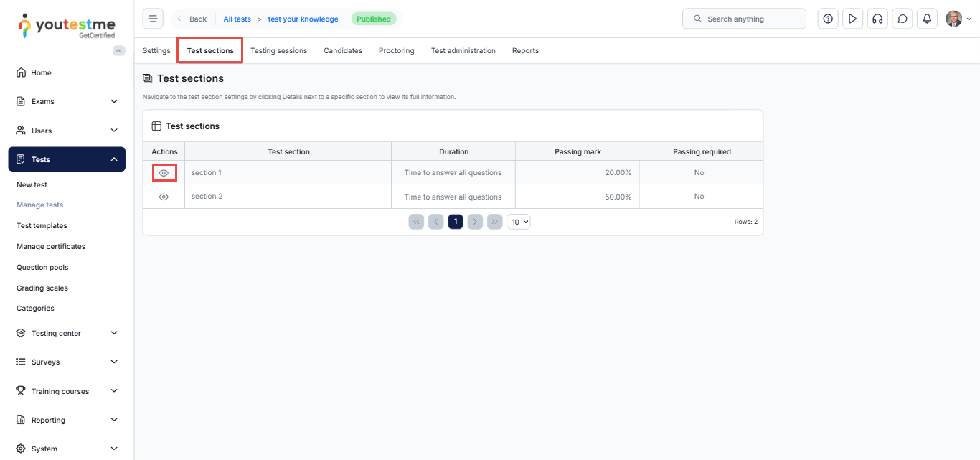
Task: Click the hamburger menu icon
Action: point(153,19)
